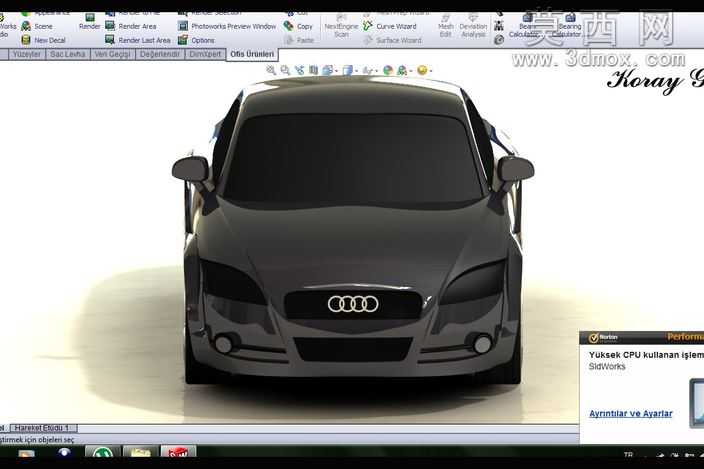Click View Orientation icon in view toolbar
704x469 pixels.
click(x=328, y=70)
